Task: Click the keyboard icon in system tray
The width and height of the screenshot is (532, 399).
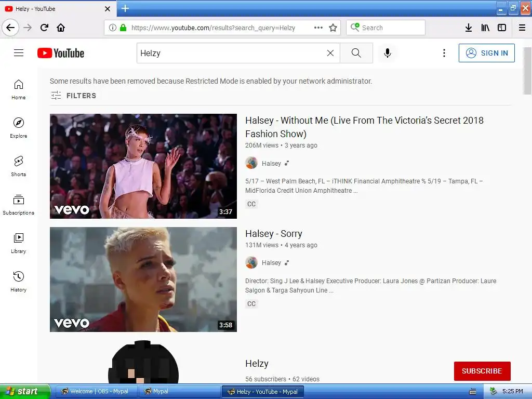Action: (473, 392)
